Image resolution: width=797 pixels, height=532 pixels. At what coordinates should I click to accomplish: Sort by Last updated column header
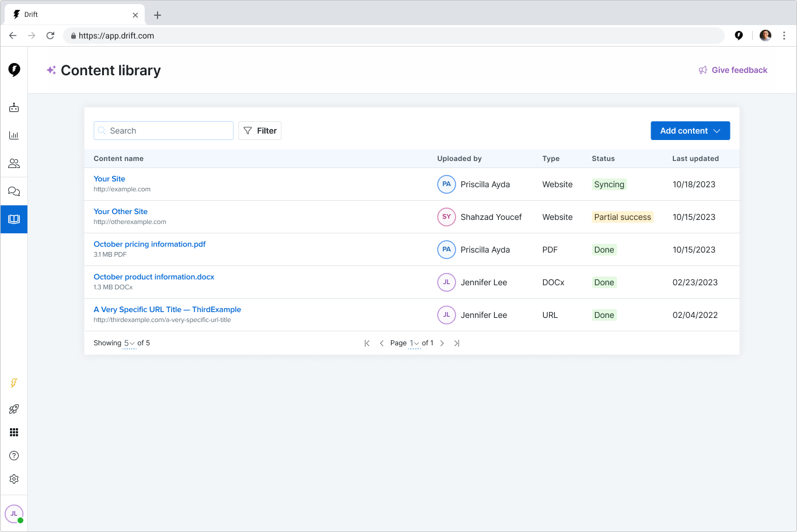click(x=695, y=159)
